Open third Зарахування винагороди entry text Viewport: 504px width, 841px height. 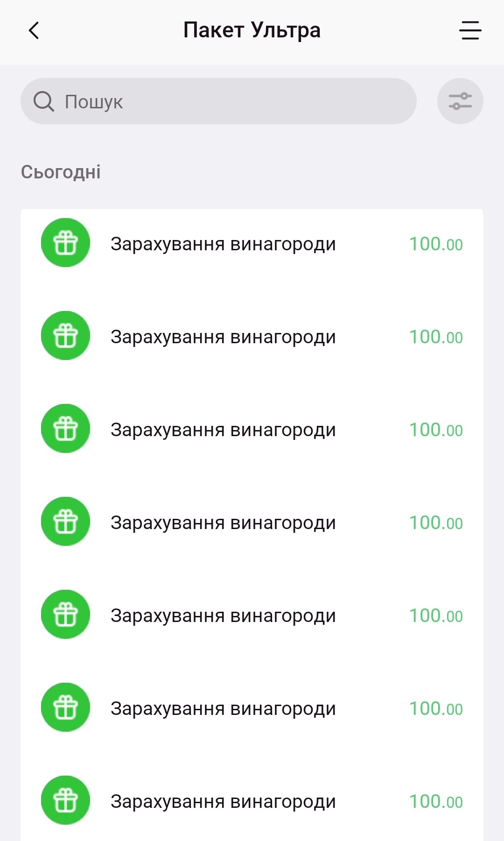point(223,430)
